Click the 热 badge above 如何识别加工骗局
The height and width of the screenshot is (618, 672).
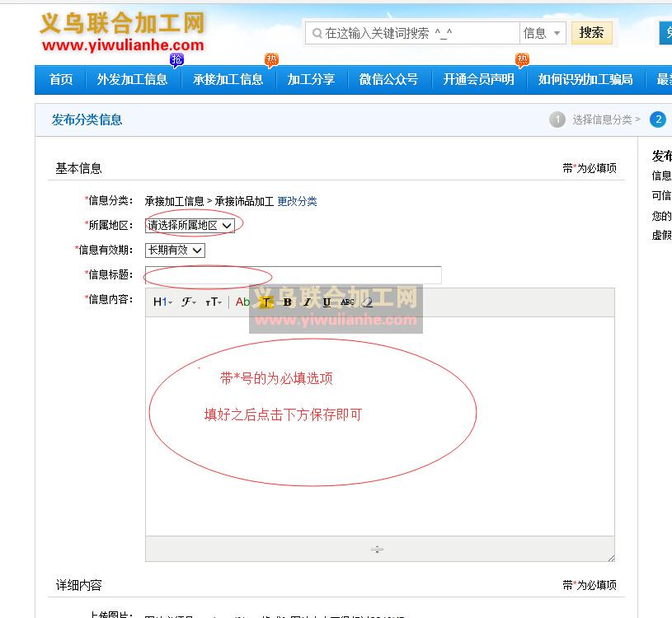tap(522, 59)
